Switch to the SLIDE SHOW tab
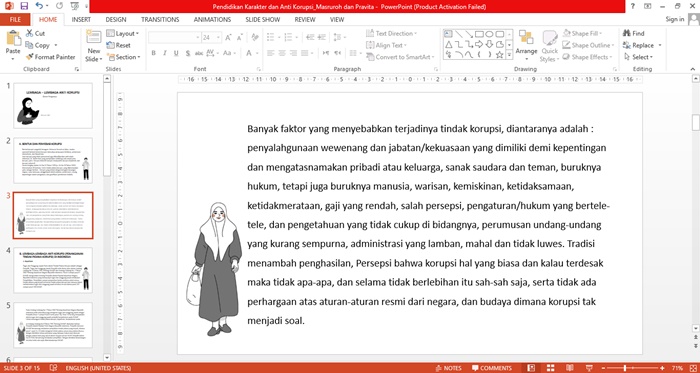This screenshot has width=700, height=373. click(x=262, y=20)
